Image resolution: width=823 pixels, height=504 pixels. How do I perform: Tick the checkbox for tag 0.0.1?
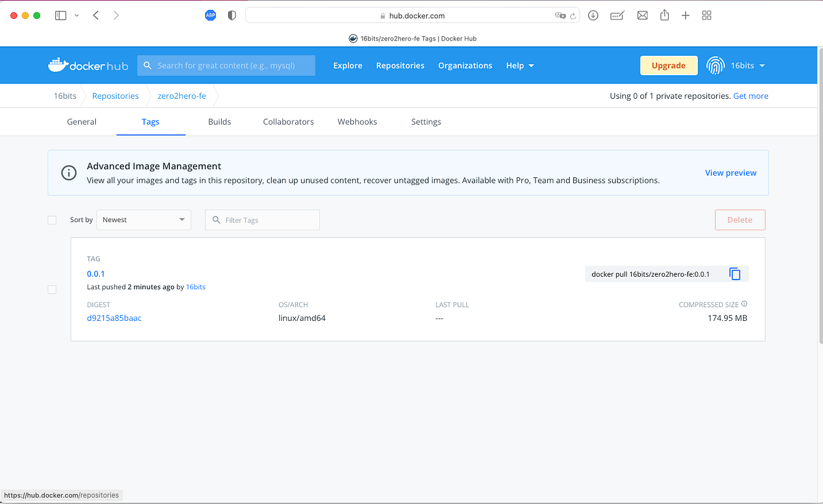[52, 290]
